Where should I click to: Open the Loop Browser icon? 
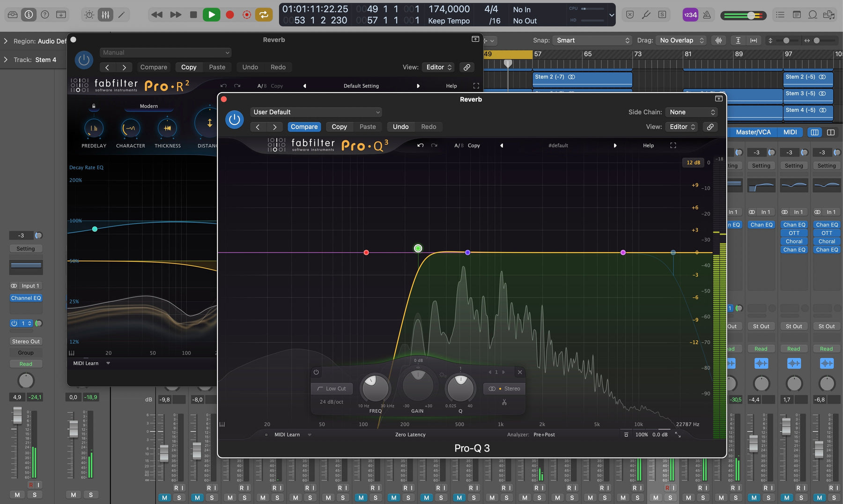813,15
